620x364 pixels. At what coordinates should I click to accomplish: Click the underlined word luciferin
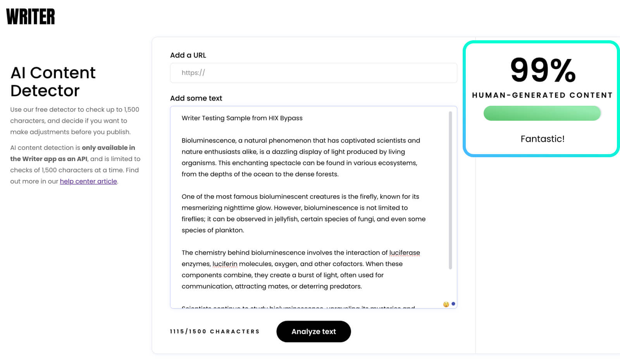(x=224, y=264)
